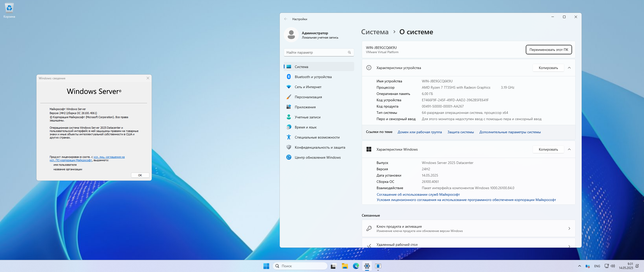Open Специальные возможности settings page

319,137
